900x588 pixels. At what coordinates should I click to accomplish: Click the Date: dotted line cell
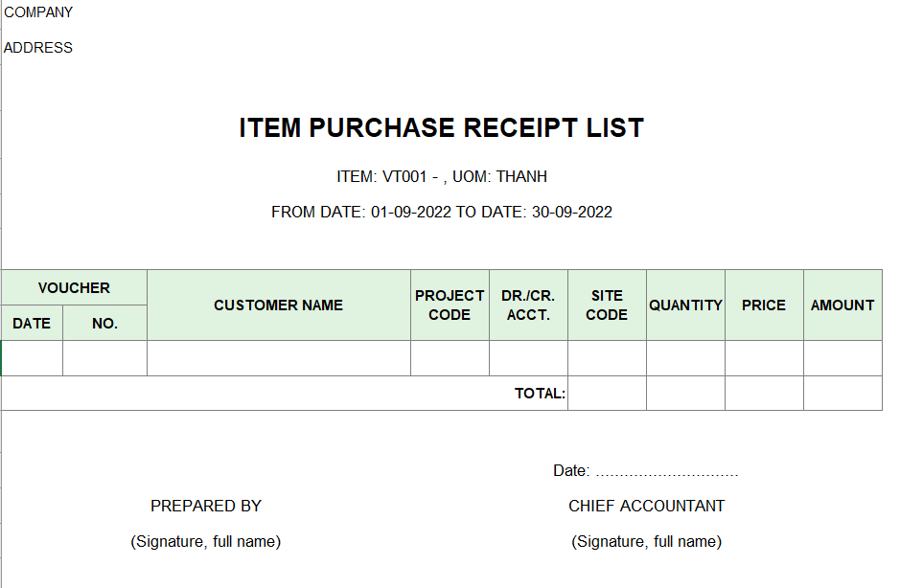tap(646, 471)
